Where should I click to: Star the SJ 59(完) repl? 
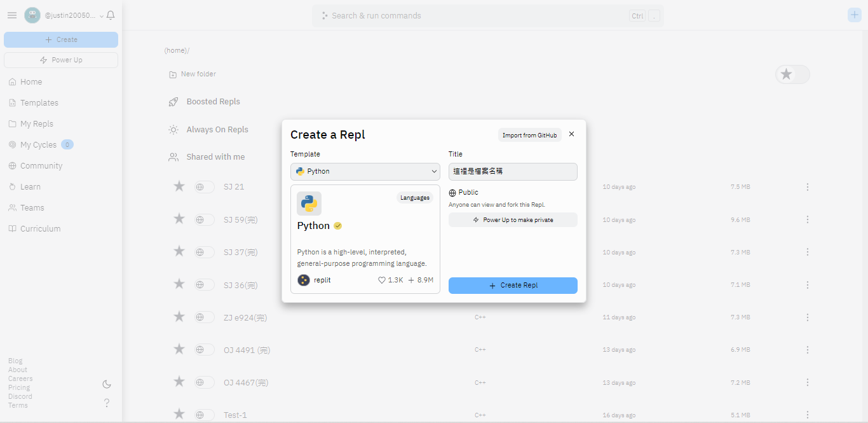(x=179, y=218)
